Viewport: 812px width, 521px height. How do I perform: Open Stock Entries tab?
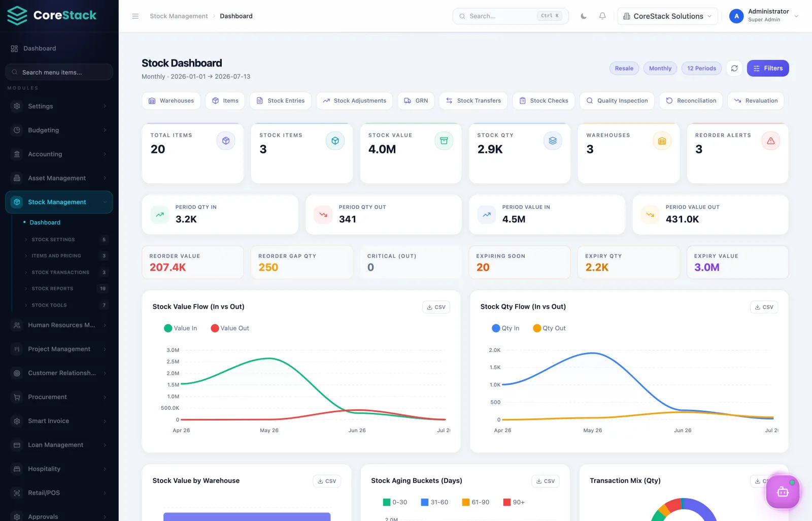[281, 101]
